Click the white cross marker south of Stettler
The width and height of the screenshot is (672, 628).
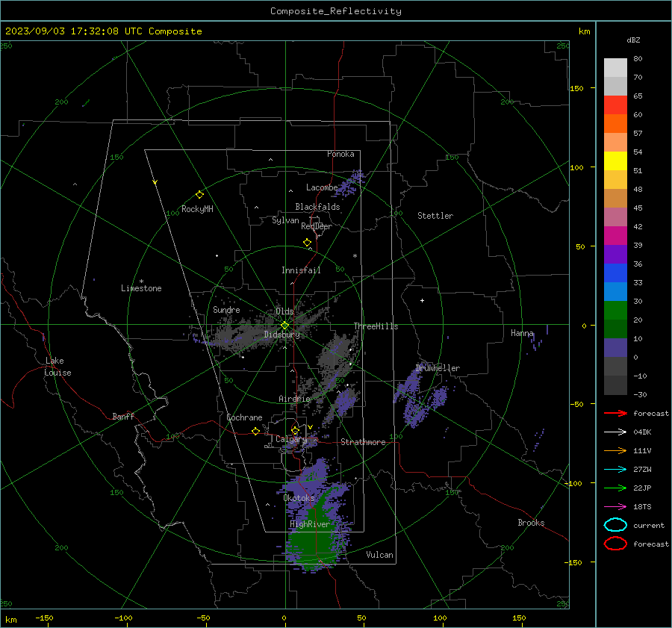pyautogui.click(x=422, y=300)
